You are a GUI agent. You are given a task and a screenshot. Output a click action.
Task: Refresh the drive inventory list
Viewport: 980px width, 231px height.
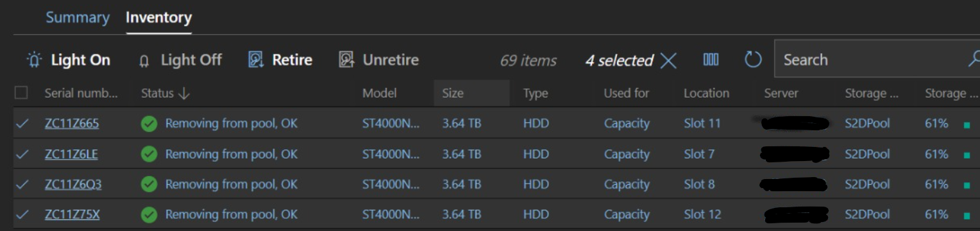[753, 60]
